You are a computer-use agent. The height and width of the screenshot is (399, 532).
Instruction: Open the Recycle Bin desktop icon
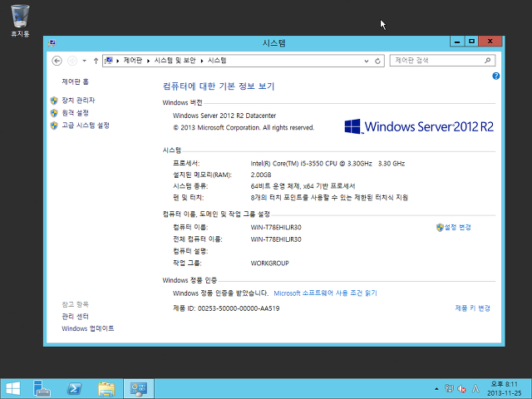(20, 20)
